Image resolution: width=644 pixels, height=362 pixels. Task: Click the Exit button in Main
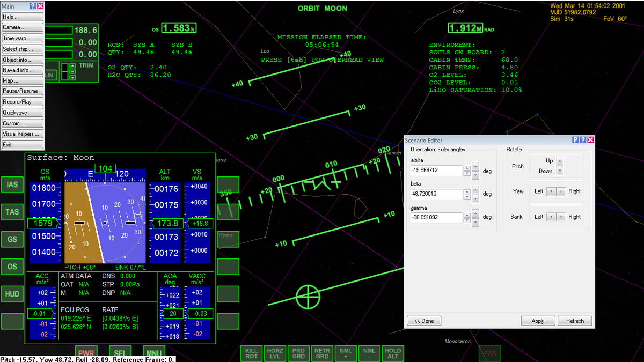tap(22, 144)
